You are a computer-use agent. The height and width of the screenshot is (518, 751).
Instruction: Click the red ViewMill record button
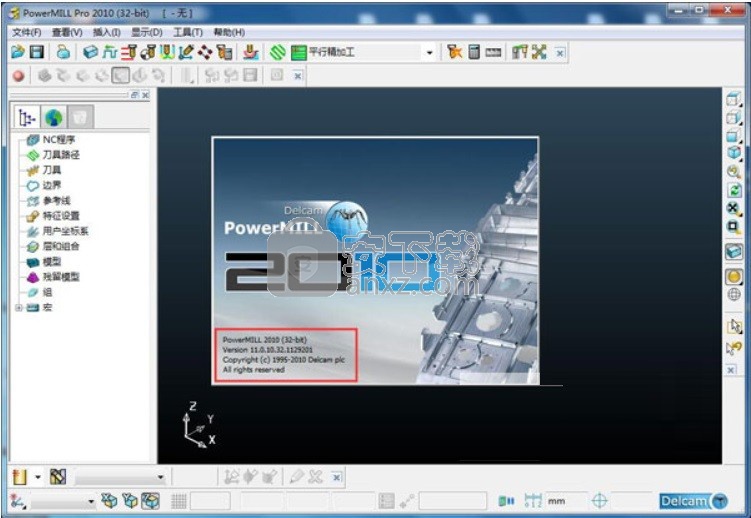tap(19, 76)
